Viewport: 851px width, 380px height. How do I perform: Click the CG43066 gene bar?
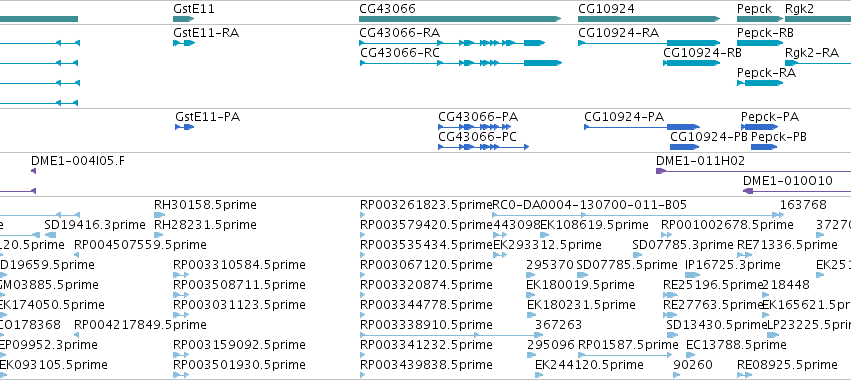460,19
